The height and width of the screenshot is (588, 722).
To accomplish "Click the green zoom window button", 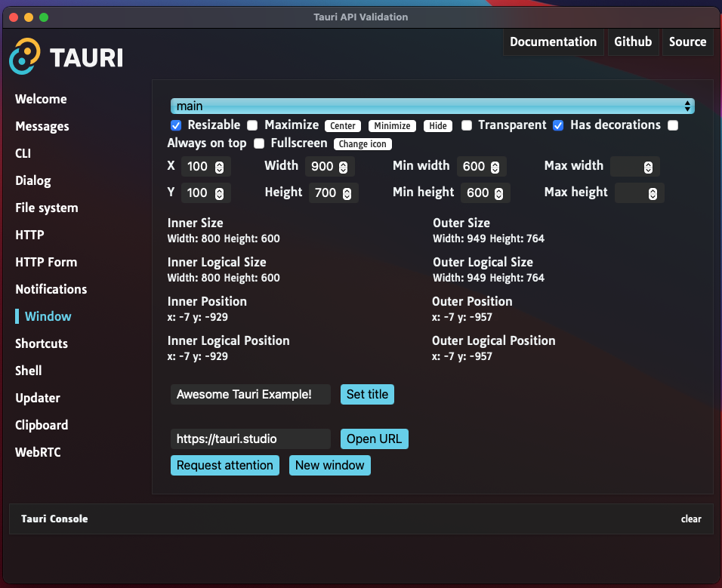I will (x=44, y=17).
